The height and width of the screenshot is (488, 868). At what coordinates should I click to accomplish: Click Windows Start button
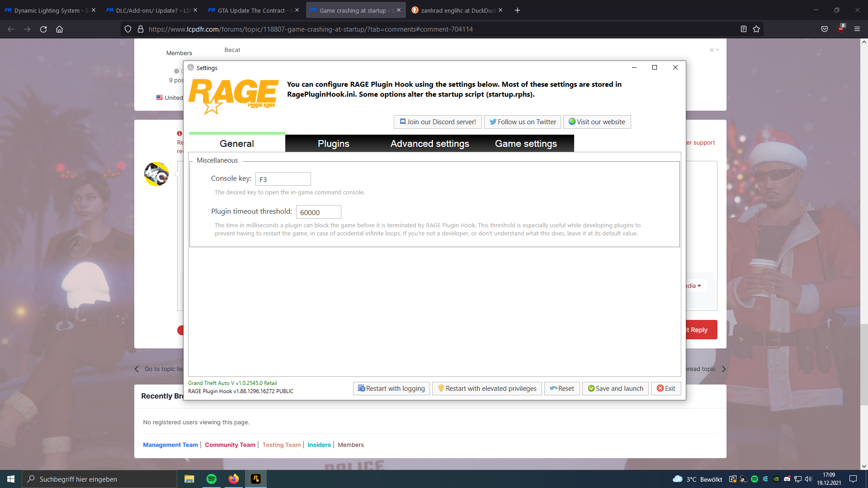[11, 479]
